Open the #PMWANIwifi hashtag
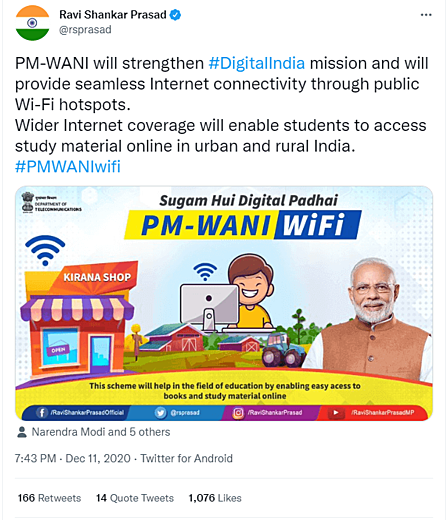Viewport: 448px width, 520px height. coord(68,167)
